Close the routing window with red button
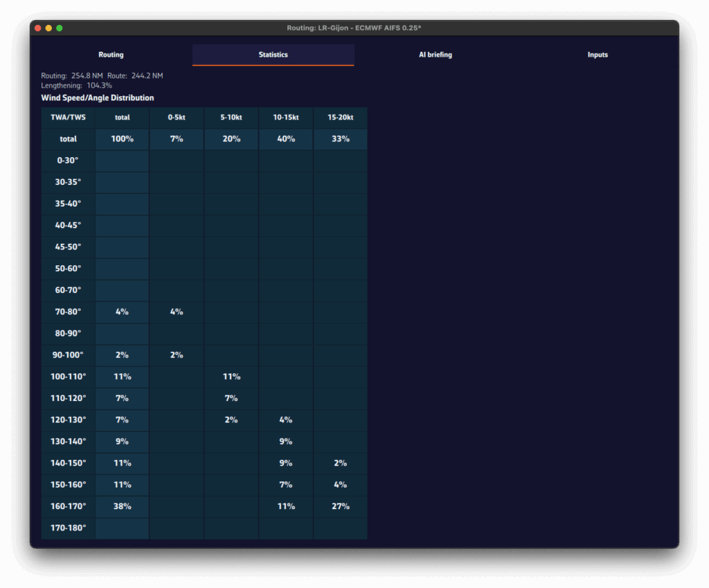The width and height of the screenshot is (709, 588). click(x=38, y=28)
